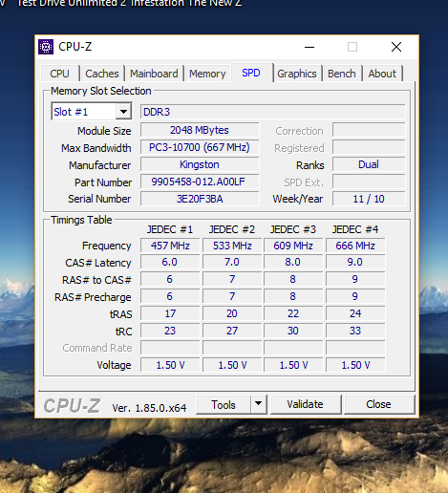Image resolution: width=448 pixels, height=493 pixels.
Task: Open the Mainboard tab
Action: 154,74
